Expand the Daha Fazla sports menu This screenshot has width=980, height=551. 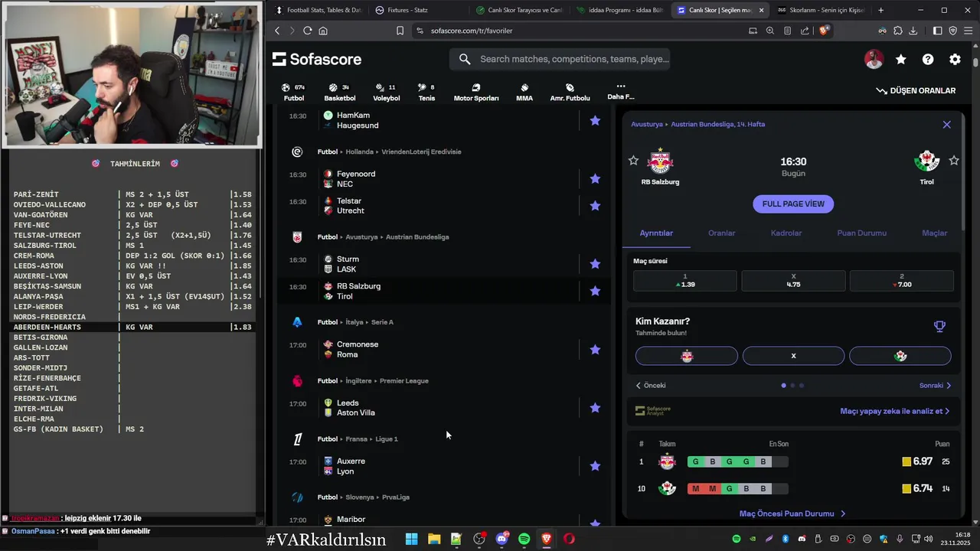pyautogui.click(x=620, y=91)
